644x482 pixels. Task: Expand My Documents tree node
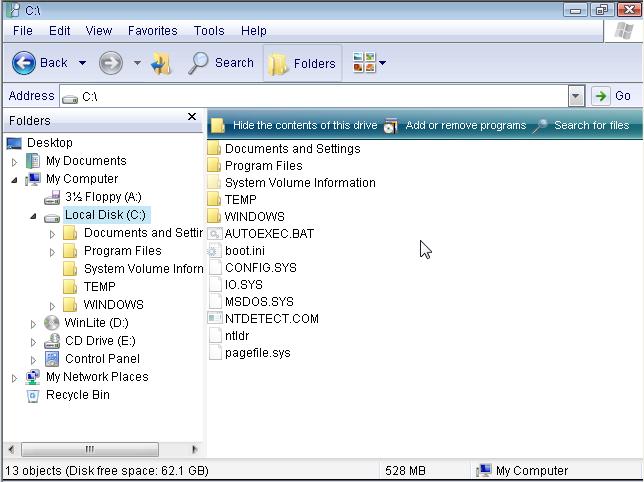pyautogui.click(x=14, y=162)
